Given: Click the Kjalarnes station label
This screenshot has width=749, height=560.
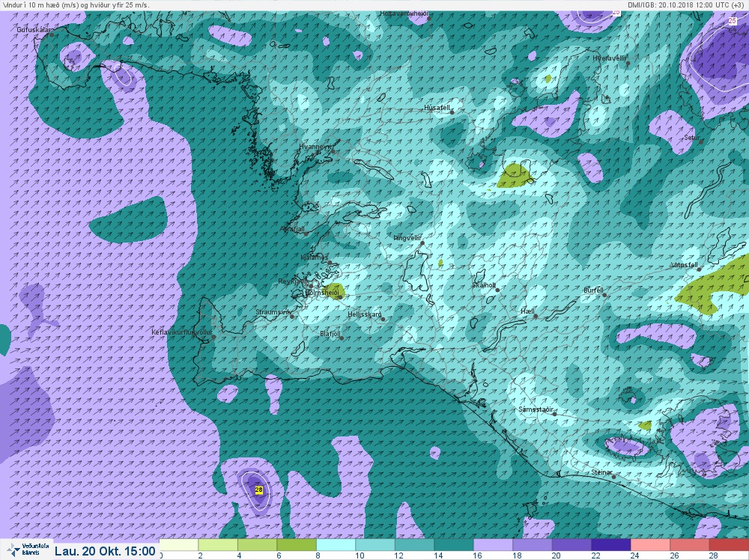Looking at the screenshot, I should pos(315,258).
